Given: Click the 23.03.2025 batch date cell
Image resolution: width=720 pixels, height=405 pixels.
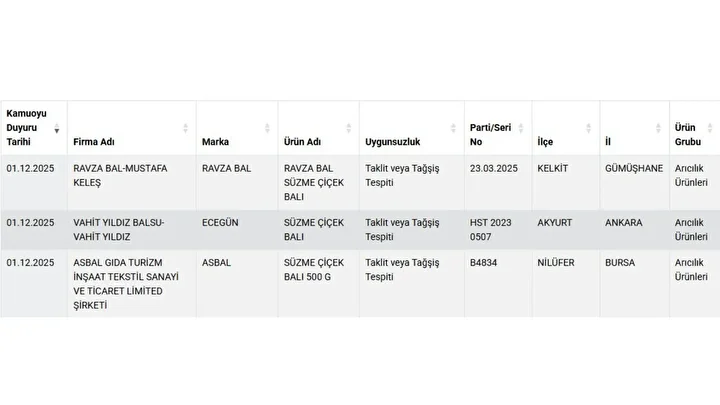Looking at the screenshot, I should pyautogui.click(x=493, y=169).
